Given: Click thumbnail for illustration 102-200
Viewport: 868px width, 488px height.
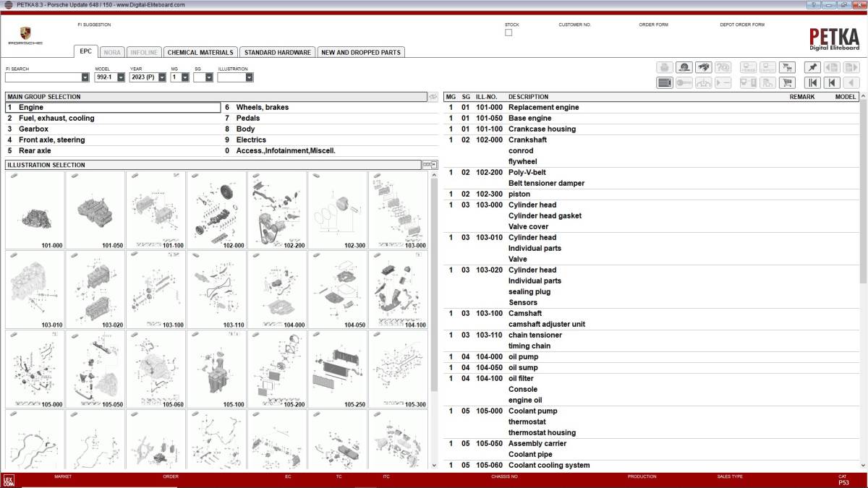Looking at the screenshot, I should tap(277, 210).
